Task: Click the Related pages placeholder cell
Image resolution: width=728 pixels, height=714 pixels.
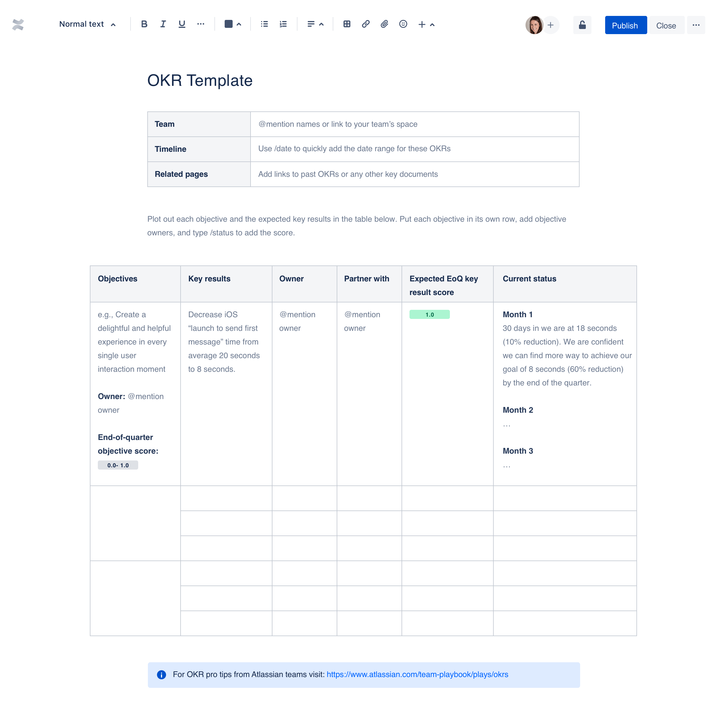Action: [x=415, y=174]
